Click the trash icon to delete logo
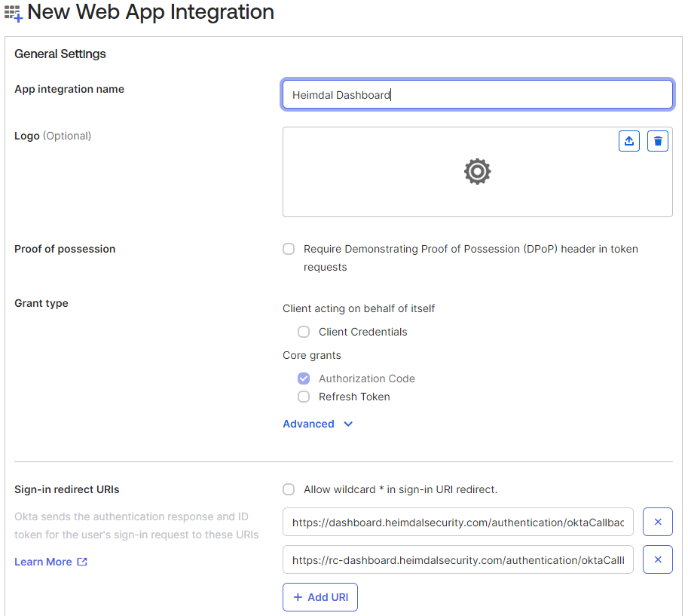Viewport: 688px width, 616px height. (657, 141)
